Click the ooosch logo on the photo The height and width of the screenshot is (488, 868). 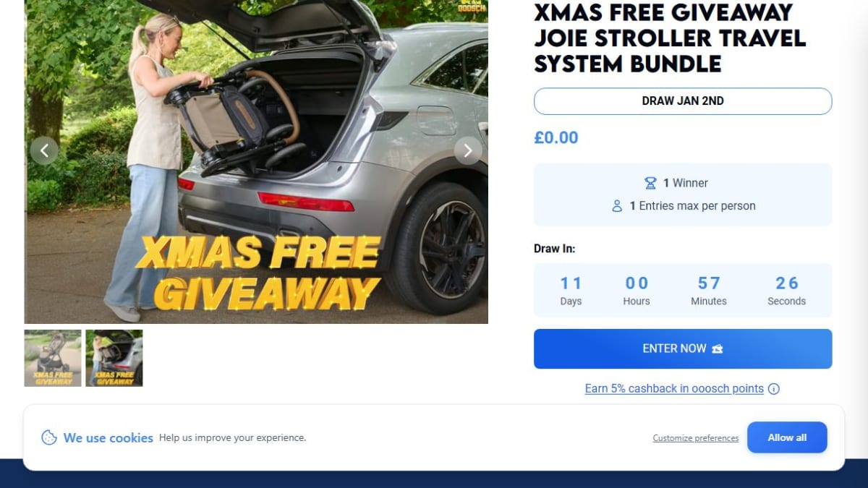(x=472, y=7)
